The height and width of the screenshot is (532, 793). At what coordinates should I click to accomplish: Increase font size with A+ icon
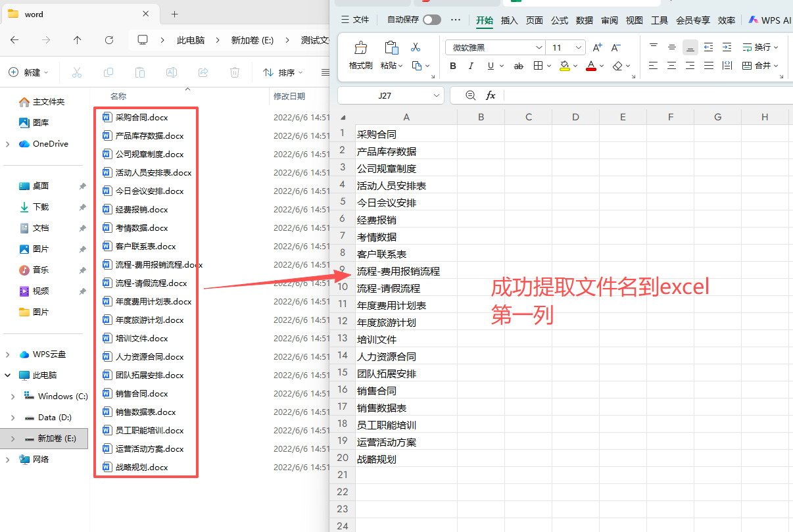[597, 47]
